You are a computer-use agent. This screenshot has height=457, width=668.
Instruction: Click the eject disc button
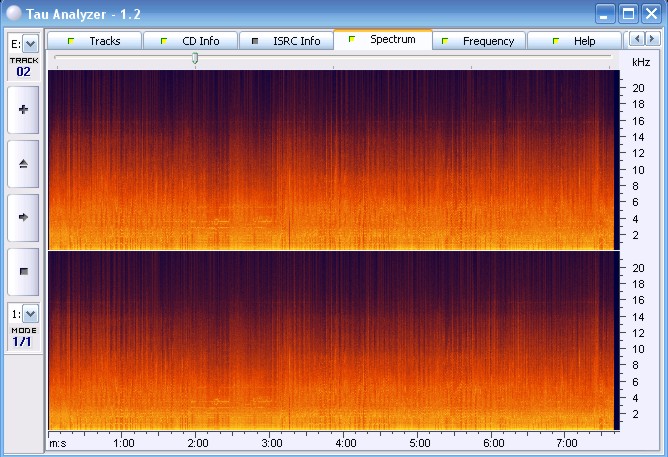coord(23,163)
